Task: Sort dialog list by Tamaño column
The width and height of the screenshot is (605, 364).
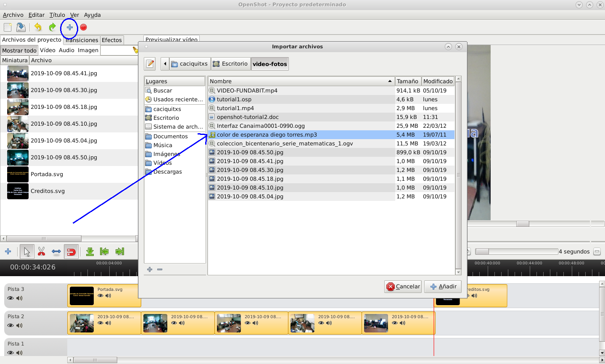Action: [408, 81]
